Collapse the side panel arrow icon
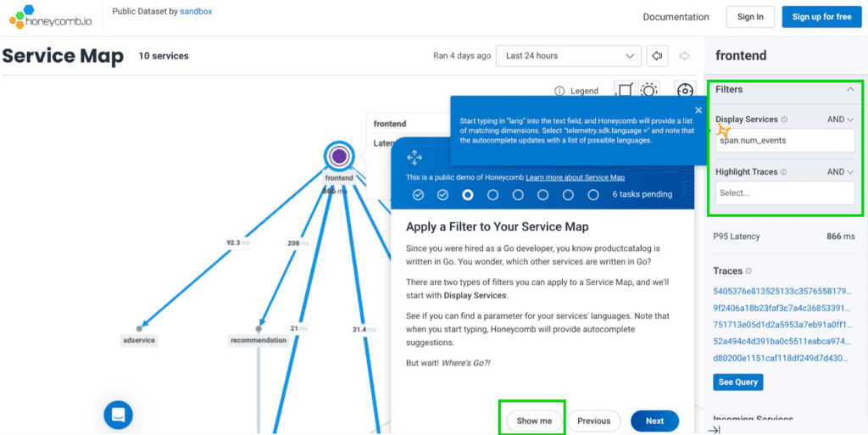 [714, 429]
